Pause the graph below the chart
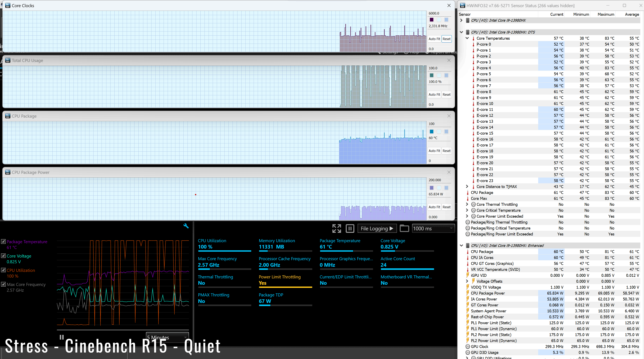Image resolution: width=644 pixels, height=359 pixels. coord(61,337)
